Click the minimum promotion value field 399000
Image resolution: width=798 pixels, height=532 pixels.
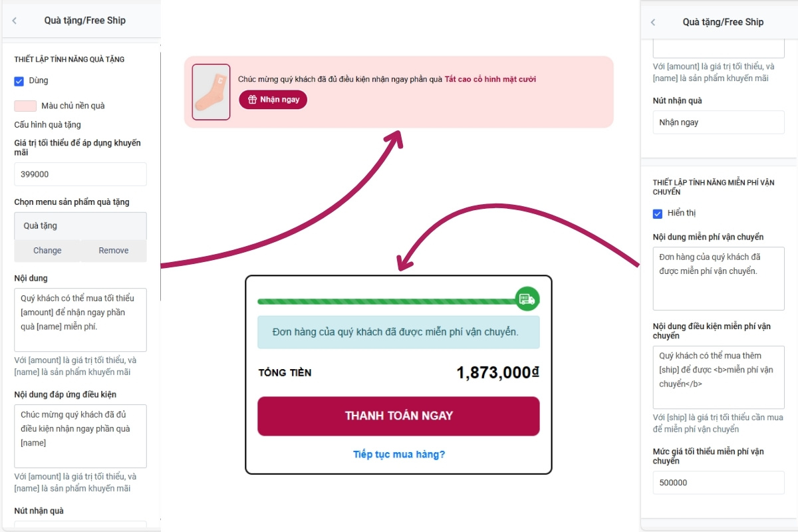click(80, 174)
